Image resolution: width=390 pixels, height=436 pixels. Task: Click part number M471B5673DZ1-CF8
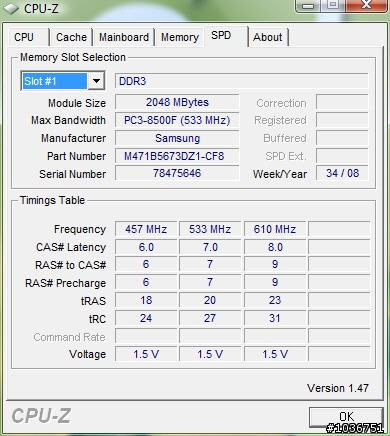pos(177,156)
